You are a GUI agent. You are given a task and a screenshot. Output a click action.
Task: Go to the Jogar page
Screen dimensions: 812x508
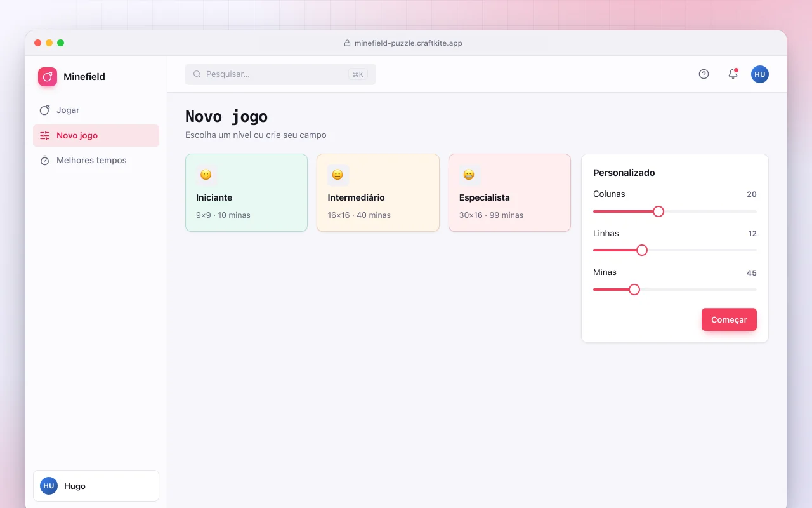[96, 110]
